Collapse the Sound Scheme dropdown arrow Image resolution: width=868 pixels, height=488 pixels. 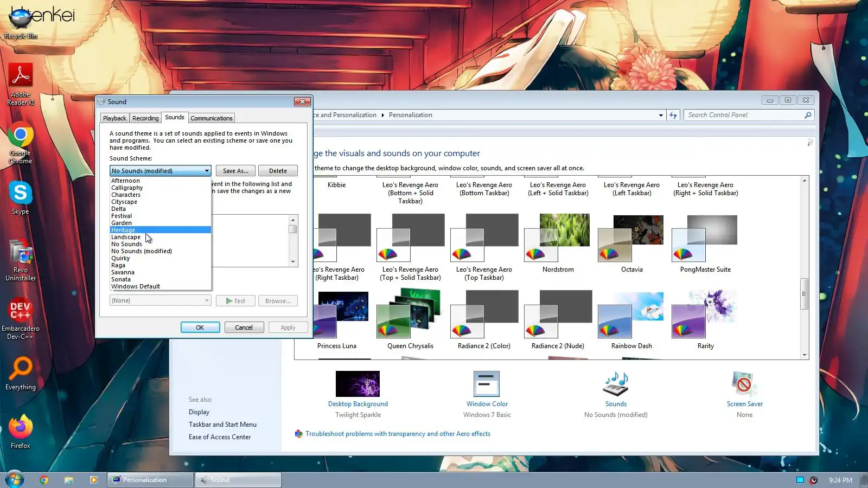click(207, 171)
